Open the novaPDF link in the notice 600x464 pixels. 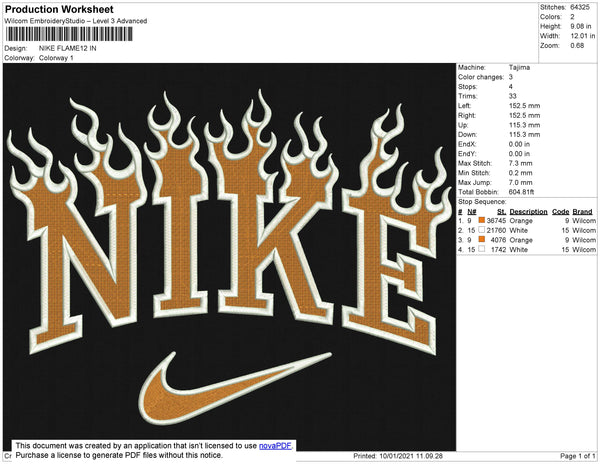coord(275,446)
